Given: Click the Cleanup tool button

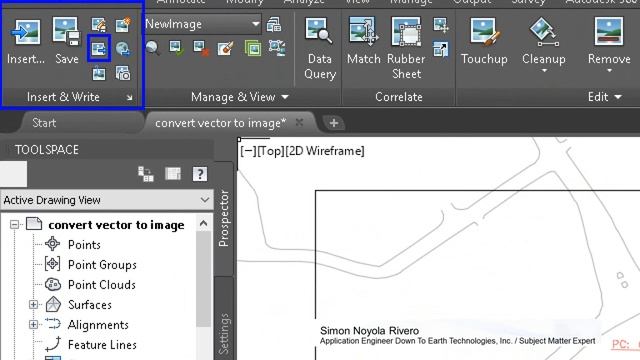Looking at the screenshot, I should [544, 41].
